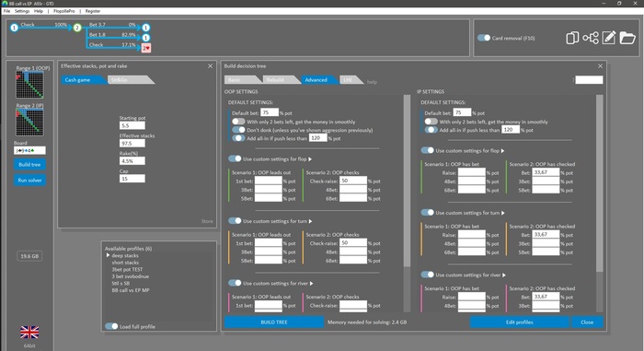Click the Edit profiles button
This screenshot has width=644, height=351.
(x=519, y=322)
